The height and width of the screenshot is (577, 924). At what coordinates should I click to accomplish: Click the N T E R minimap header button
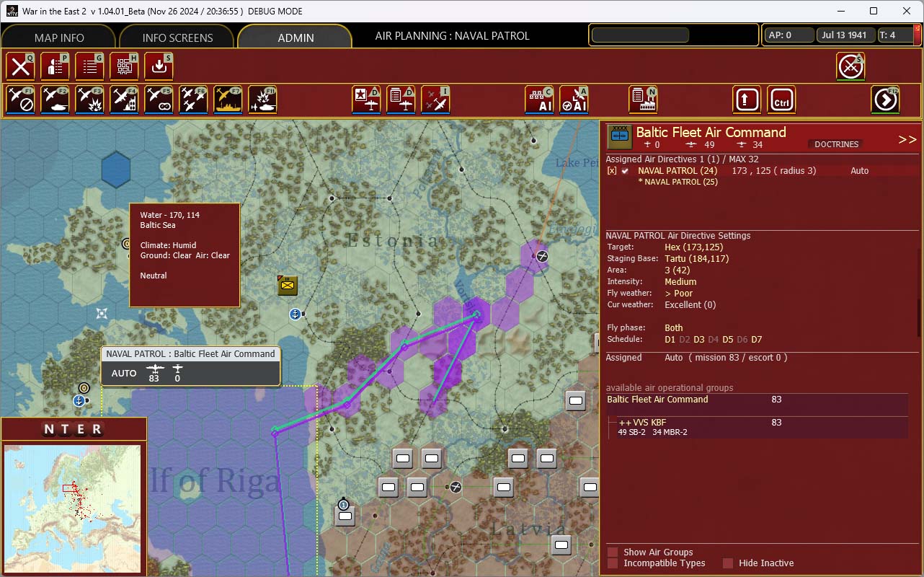click(x=74, y=430)
